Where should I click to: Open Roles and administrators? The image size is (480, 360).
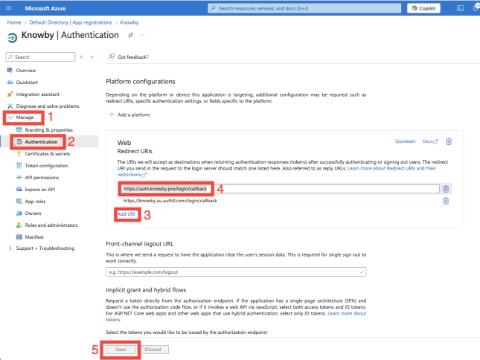coord(51,225)
